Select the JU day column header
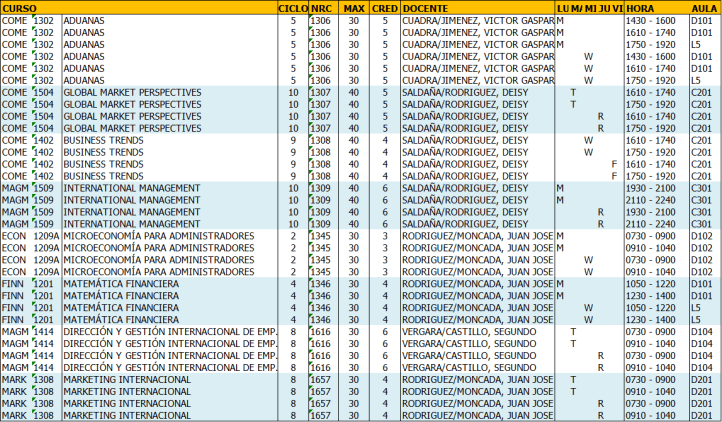 point(601,7)
